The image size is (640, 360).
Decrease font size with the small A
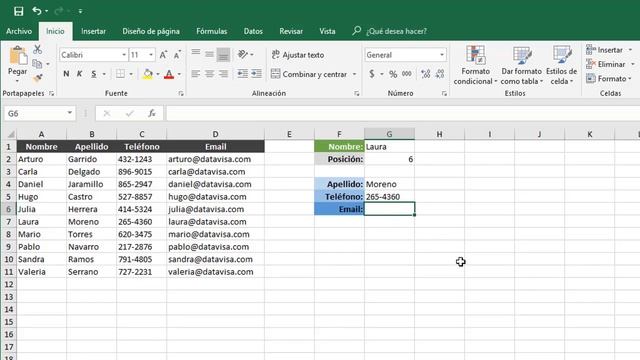point(177,55)
